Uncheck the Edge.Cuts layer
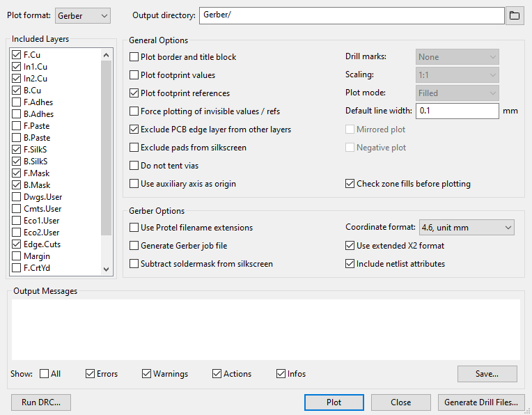The height and width of the screenshot is (415, 532). 16,244
